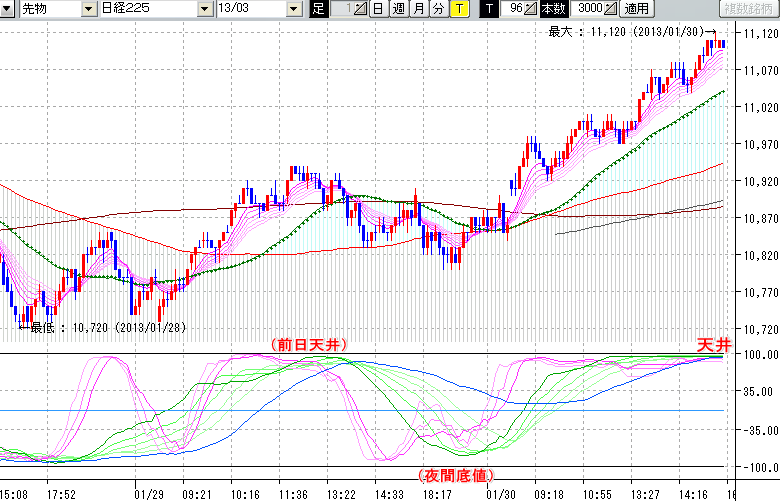Switch to 月 monthly timeframe
Viewport: 780px width, 501px height.
(x=418, y=9)
